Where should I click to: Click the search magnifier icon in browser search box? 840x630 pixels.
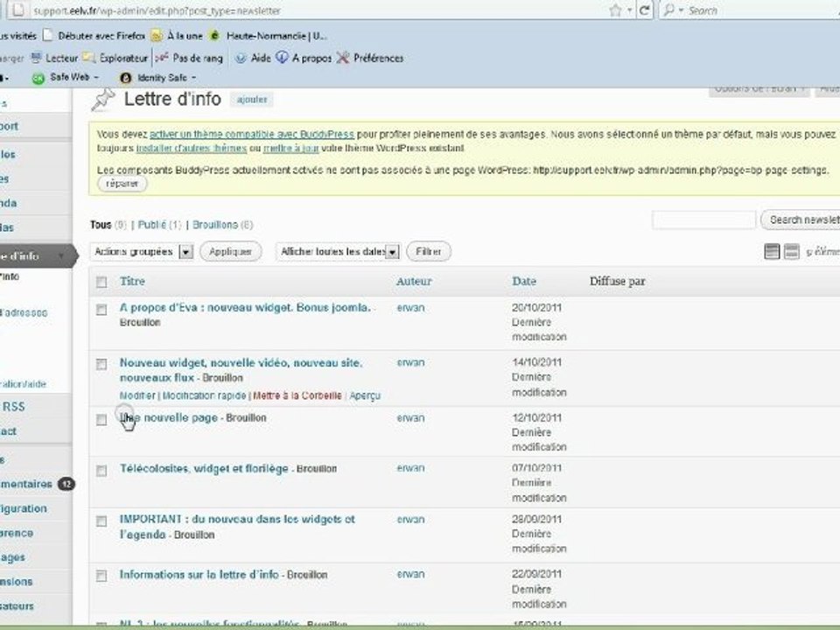[668, 10]
